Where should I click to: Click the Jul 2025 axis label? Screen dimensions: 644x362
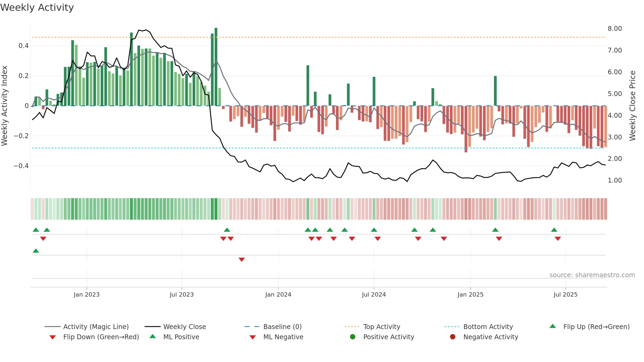[x=565, y=294]
